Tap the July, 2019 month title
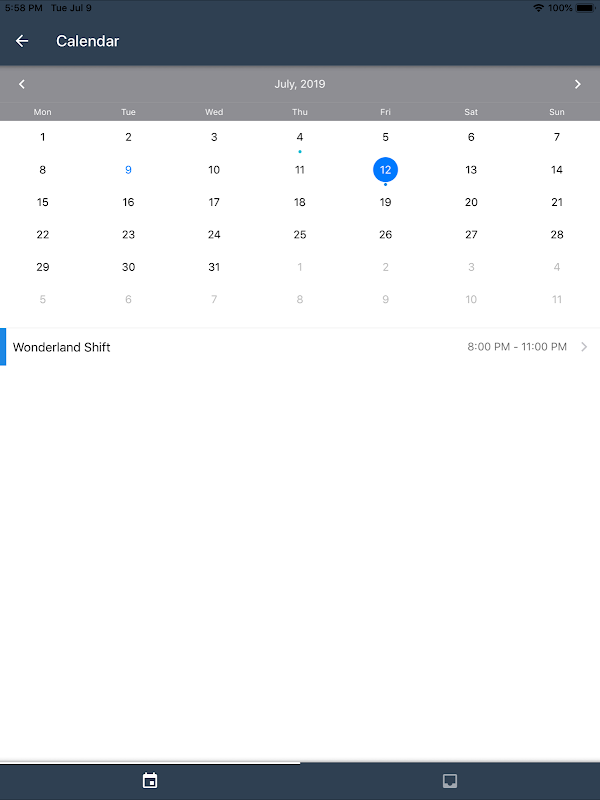This screenshot has height=800, width=600. tap(300, 84)
